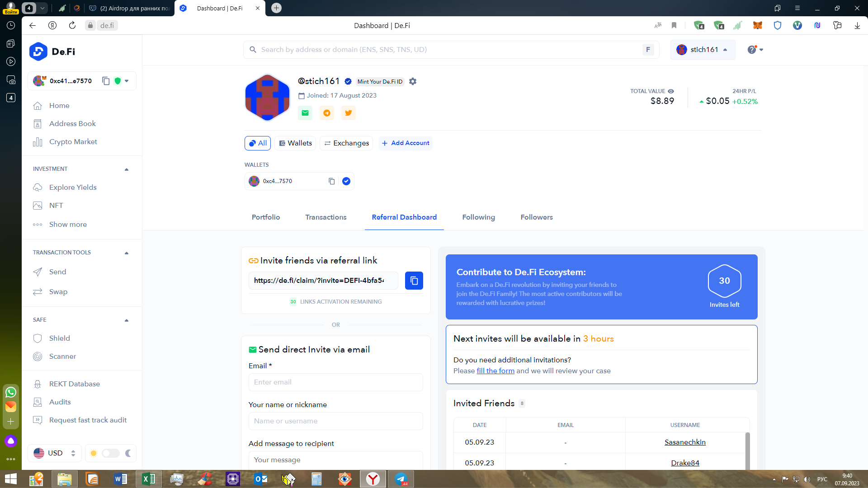This screenshot has height=488, width=868.
Task: Open the stich161 account dropdown
Action: 703,50
